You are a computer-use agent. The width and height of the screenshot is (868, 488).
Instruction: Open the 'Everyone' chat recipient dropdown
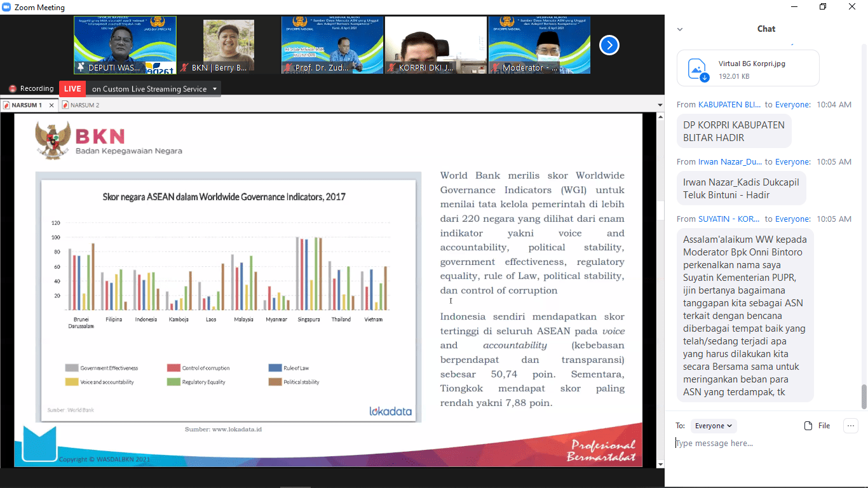[713, 426]
